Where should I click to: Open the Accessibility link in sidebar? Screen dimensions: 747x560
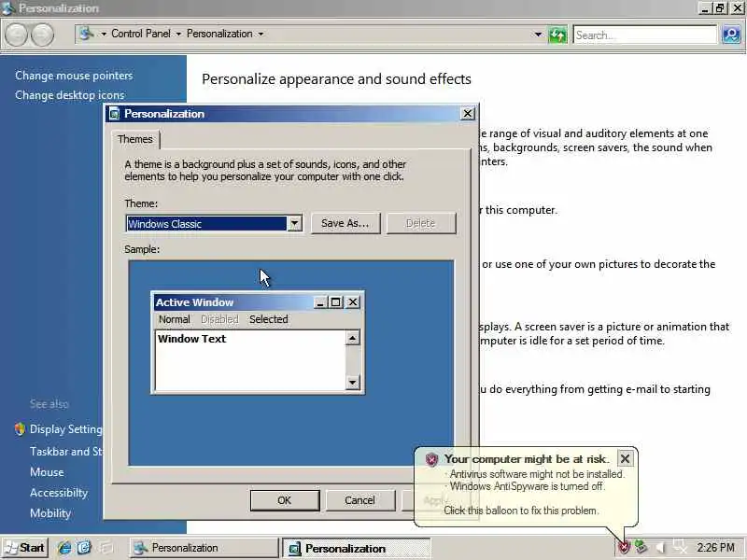point(59,493)
